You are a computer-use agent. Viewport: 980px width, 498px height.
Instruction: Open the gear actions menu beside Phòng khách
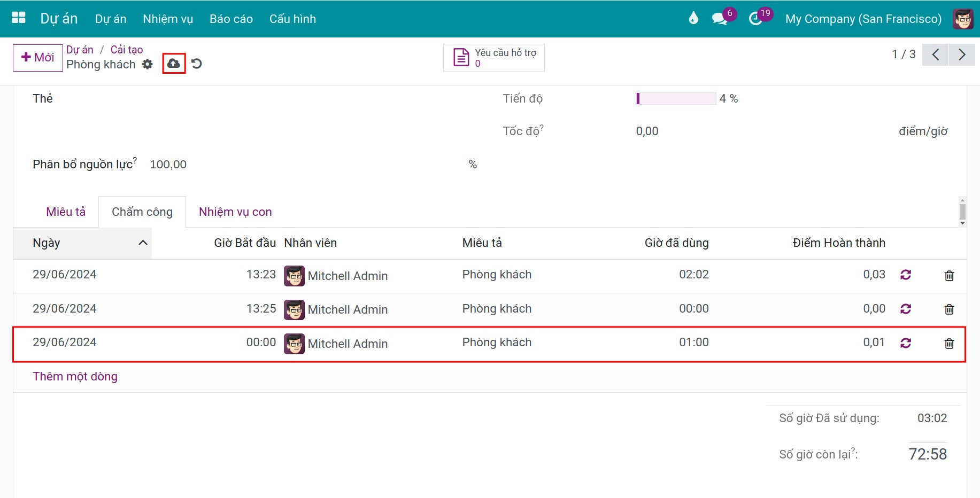(148, 65)
